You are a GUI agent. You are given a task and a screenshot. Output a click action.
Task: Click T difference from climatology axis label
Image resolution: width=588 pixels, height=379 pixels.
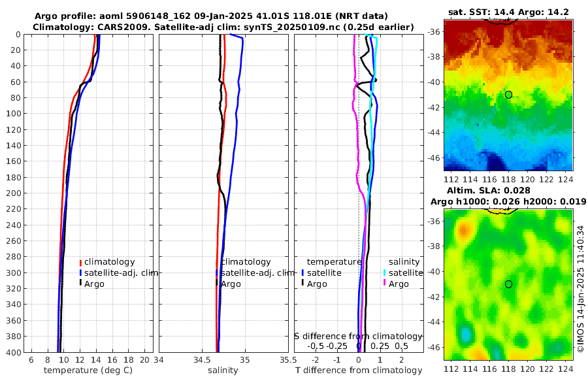pos(359,371)
